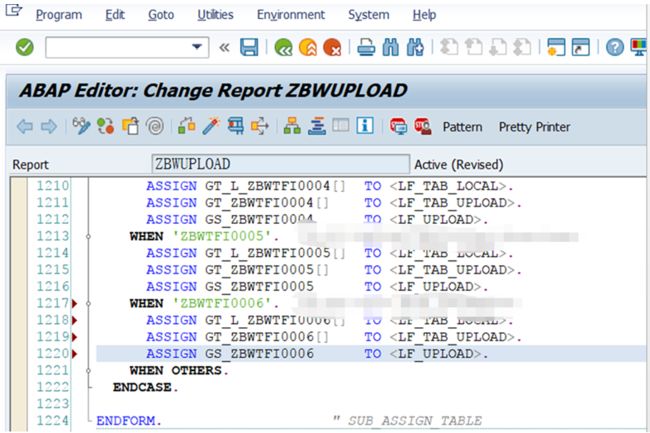Click into the command input field
This screenshot has width=650, height=433.
coord(119,47)
